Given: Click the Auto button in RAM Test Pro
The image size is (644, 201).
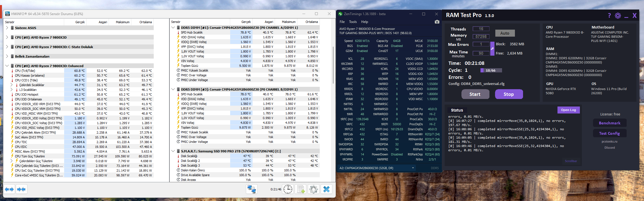Looking at the screenshot, I should 505,33.
